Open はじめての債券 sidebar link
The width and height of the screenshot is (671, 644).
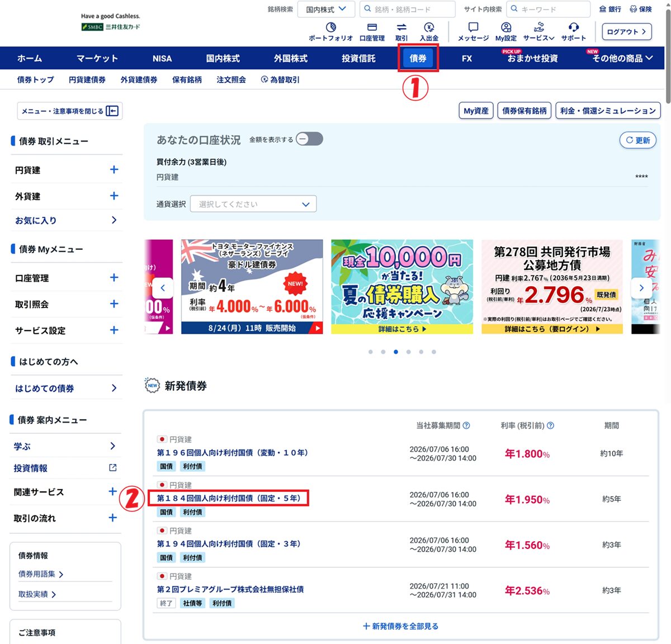[66, 388]
